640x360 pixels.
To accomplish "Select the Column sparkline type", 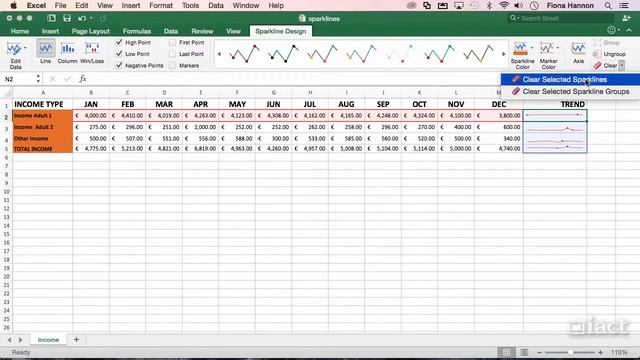I will 67,52.
